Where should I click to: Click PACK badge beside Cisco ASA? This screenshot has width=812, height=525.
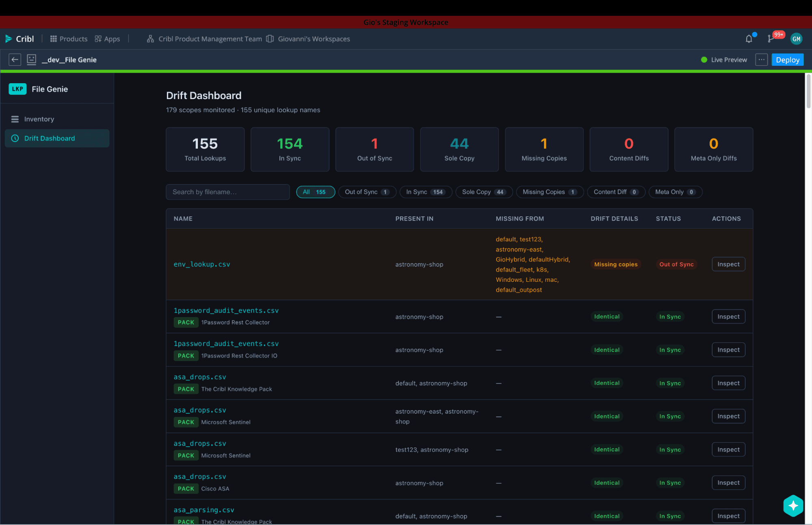point(186,489)
